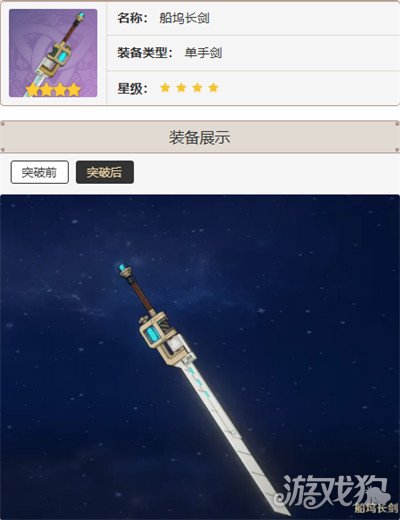Click the 星级 label

click(x=132, y=88)
